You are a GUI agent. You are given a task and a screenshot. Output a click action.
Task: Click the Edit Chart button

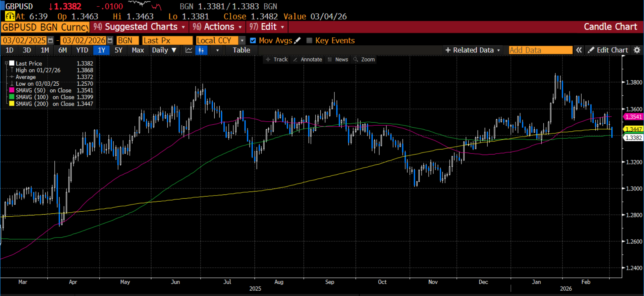(x=608, y=50)
